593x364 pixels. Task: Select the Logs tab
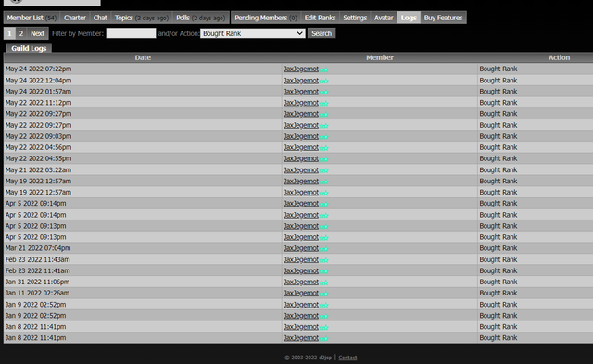click(409, 18)
